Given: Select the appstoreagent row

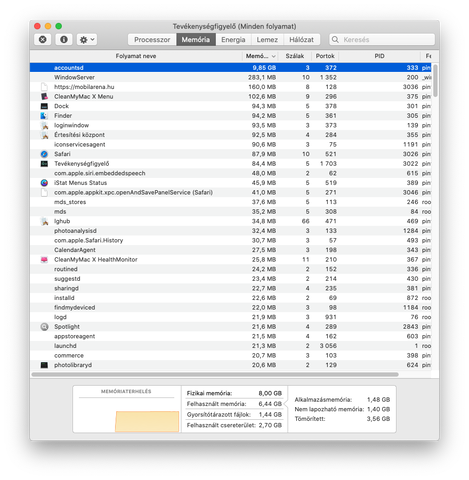Looking at the screenshot, I should pos(231,336).
